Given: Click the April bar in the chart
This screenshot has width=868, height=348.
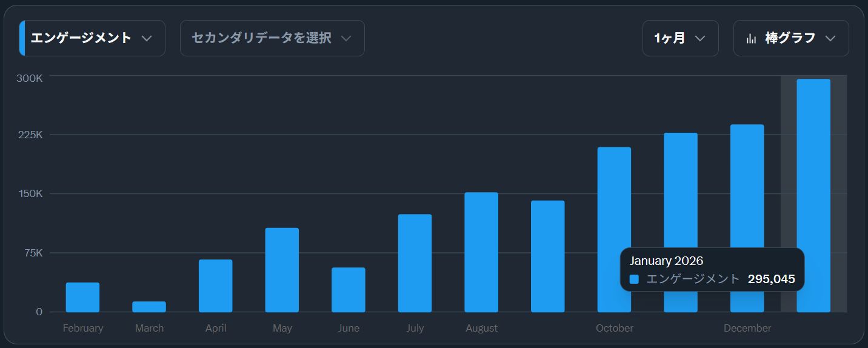Looking at the screenshot, I should [x=215, y=286].
